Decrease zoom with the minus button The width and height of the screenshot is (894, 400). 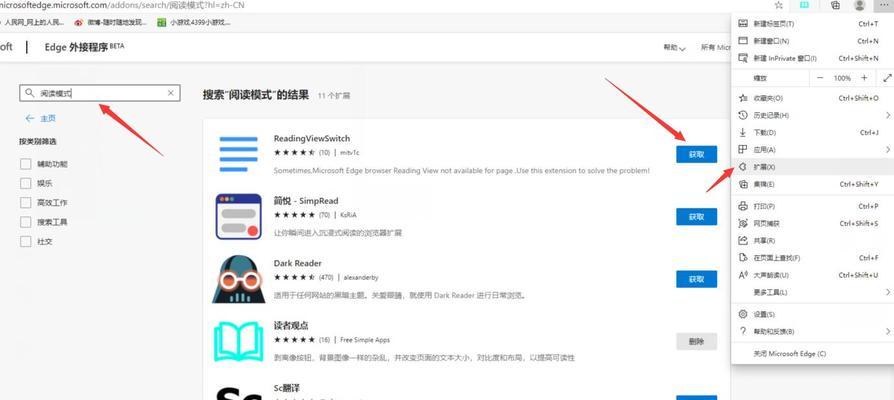click(x=820, y=78)
